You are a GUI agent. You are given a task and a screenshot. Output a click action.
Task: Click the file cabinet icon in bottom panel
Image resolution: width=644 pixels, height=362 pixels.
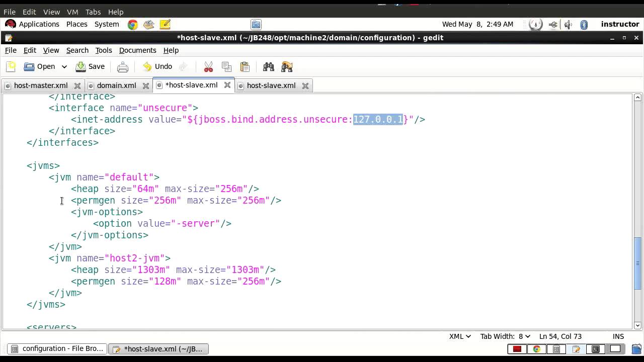[556, 349]
